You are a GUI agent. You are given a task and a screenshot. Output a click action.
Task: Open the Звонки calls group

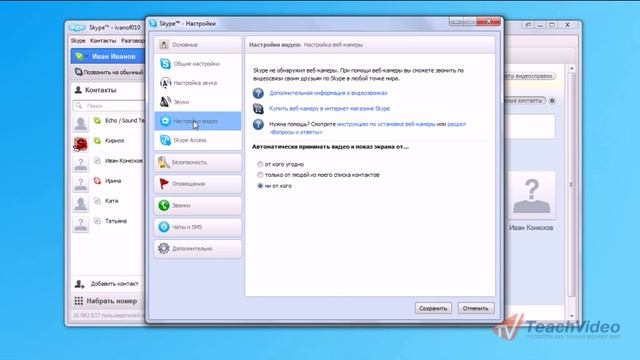tap(198, 205)
